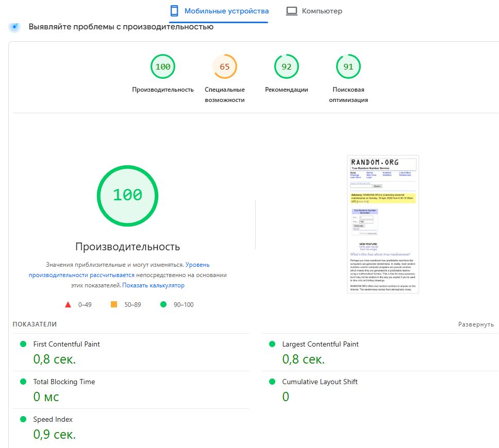Select the Speed Index label

point(53,419)
